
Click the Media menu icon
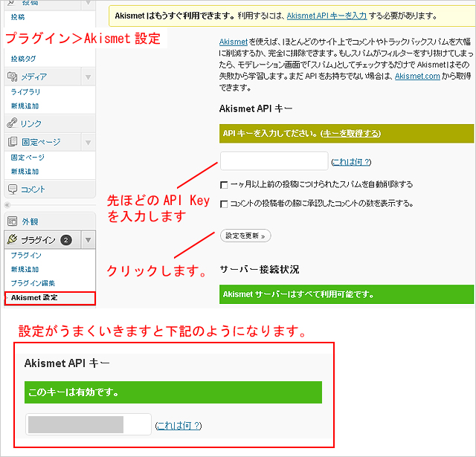[x=12, y=77]
